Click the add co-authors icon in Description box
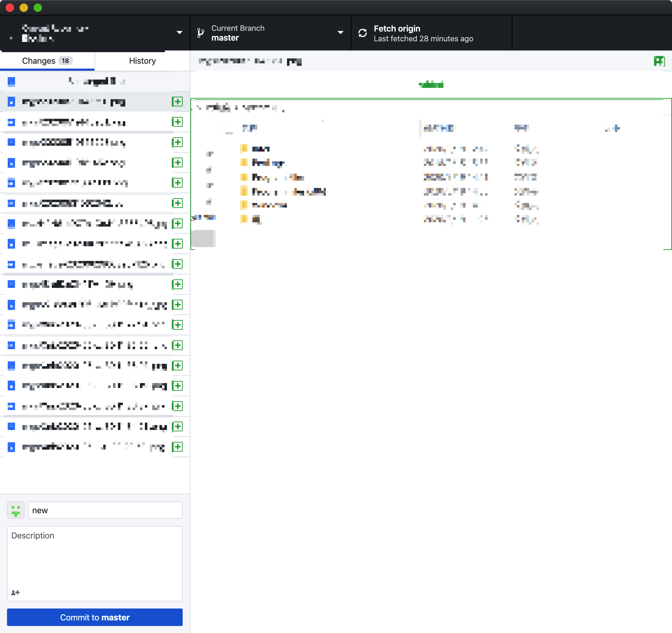Viewport: 672px width, 633px height. [x=15, y=592]
